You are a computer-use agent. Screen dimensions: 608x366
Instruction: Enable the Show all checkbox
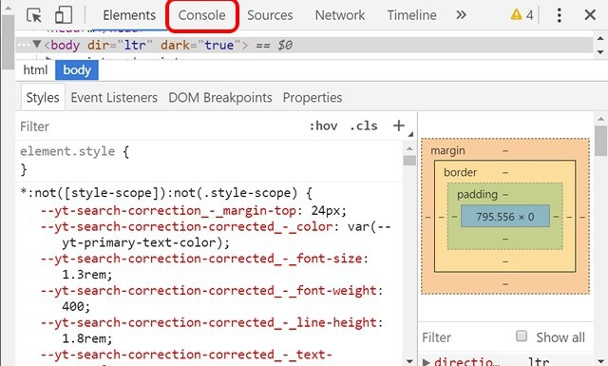522,336
